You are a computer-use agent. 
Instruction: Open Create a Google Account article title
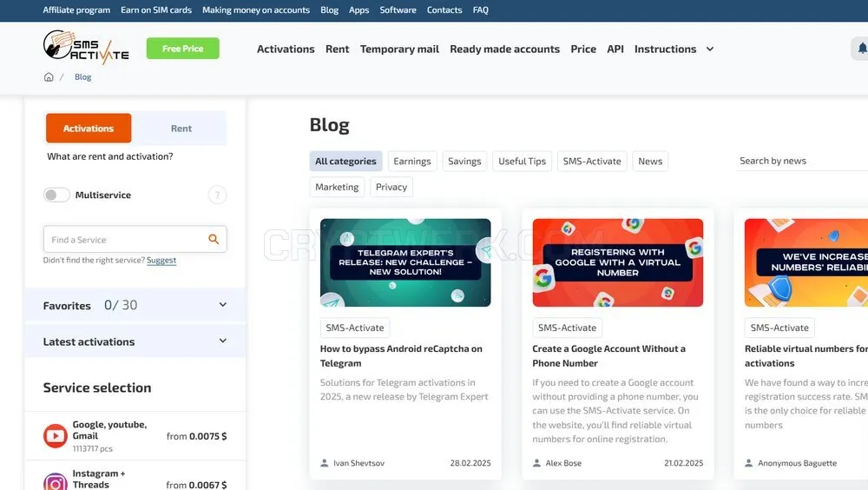pyautogui.click(x=609, y=356)
